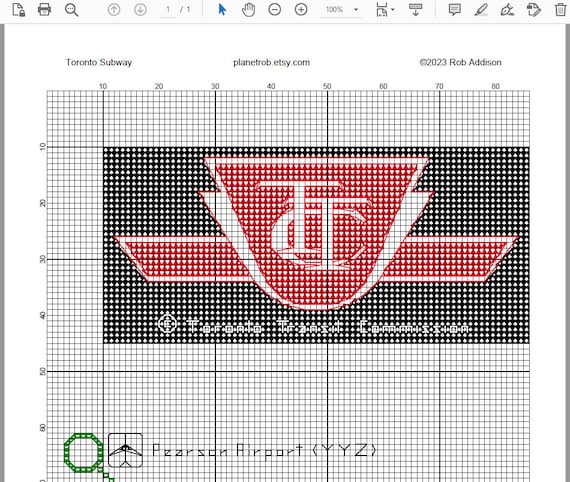
Task: Open the fit page options dropdown
Action: (385, 9)
